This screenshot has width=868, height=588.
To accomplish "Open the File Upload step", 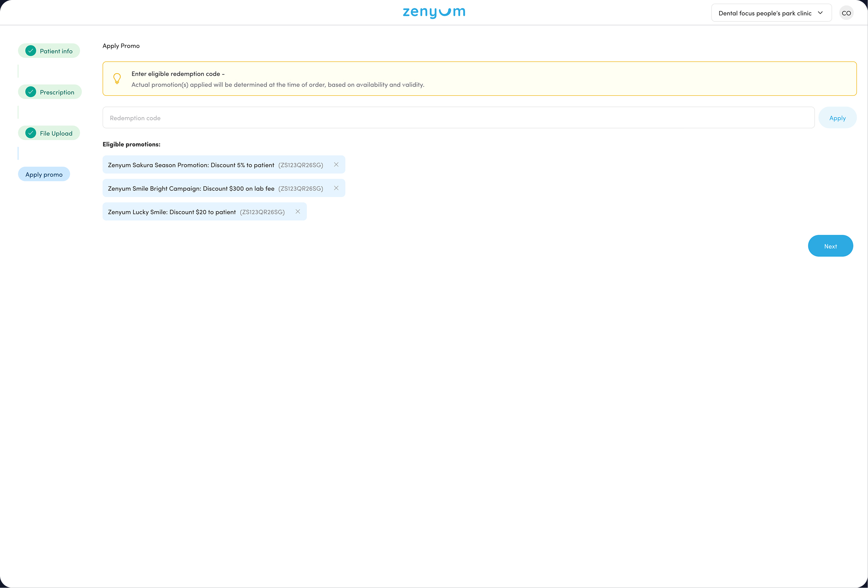I will coord(56,134).
